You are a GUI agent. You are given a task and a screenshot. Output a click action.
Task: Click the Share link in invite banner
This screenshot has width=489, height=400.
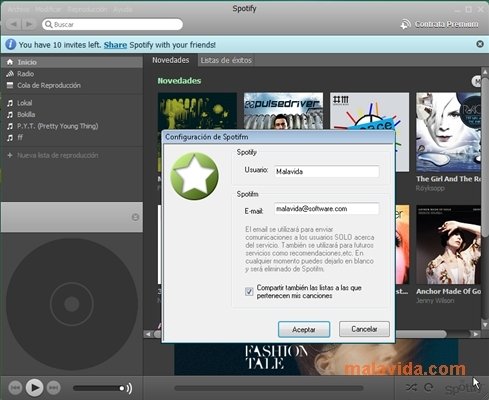click(x=115, y=45)
